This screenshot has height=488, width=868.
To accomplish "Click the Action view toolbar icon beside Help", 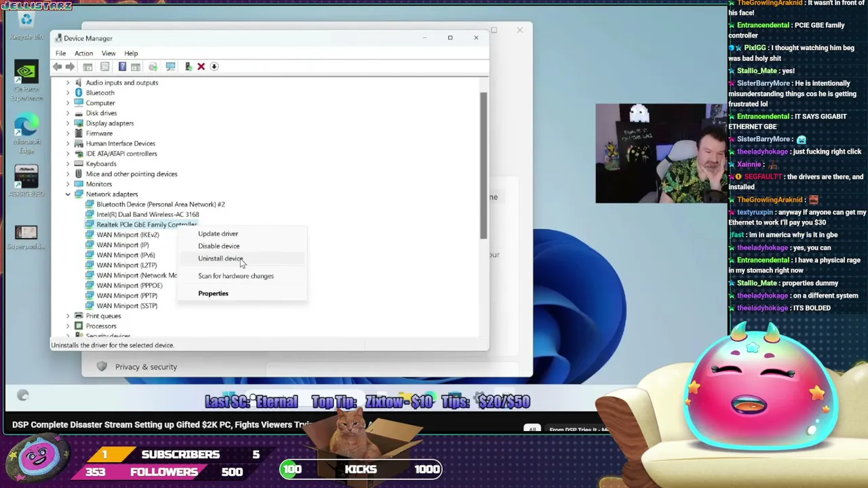I will point(136,66).
